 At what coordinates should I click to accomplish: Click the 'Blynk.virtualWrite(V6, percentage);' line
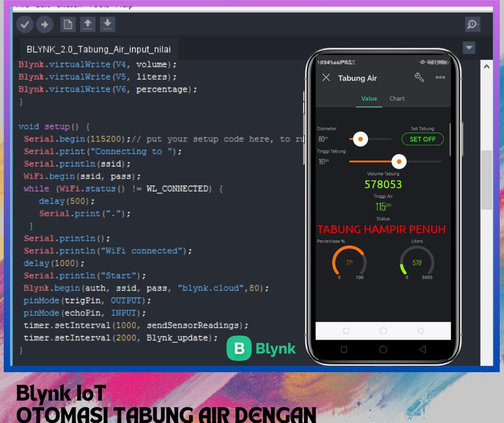(x=107, y=89)
